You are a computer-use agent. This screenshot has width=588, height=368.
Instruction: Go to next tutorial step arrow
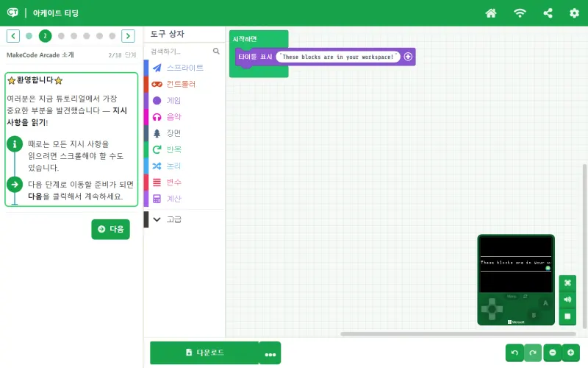coord(128,36)
